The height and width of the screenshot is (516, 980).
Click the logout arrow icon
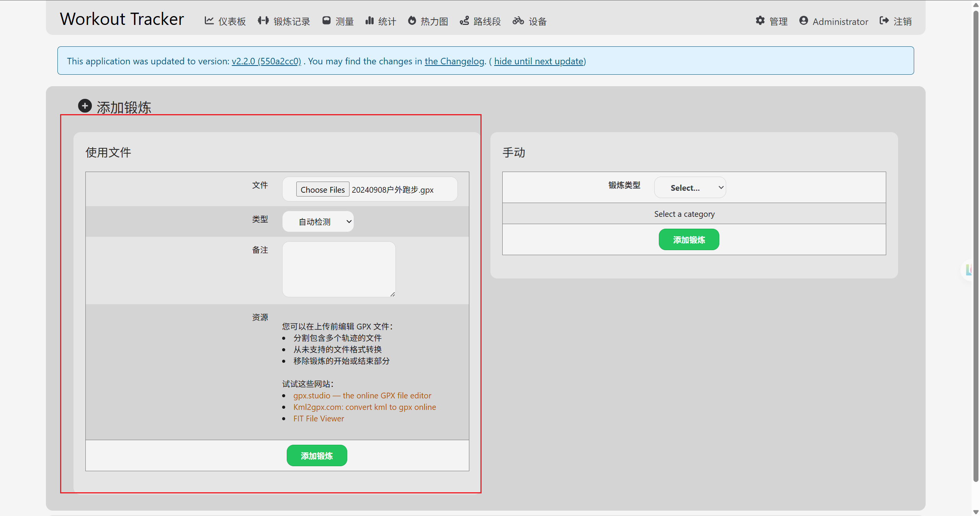pos(884,21)
